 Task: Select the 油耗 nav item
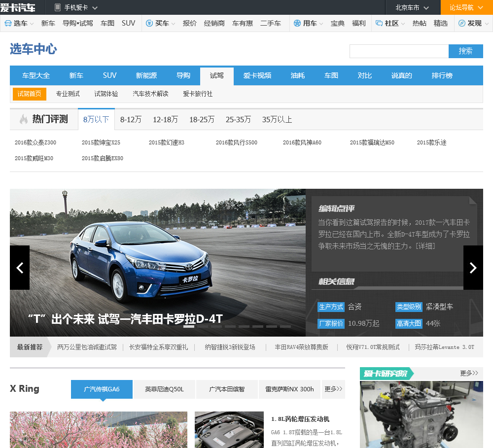click(x=298, y=75)
